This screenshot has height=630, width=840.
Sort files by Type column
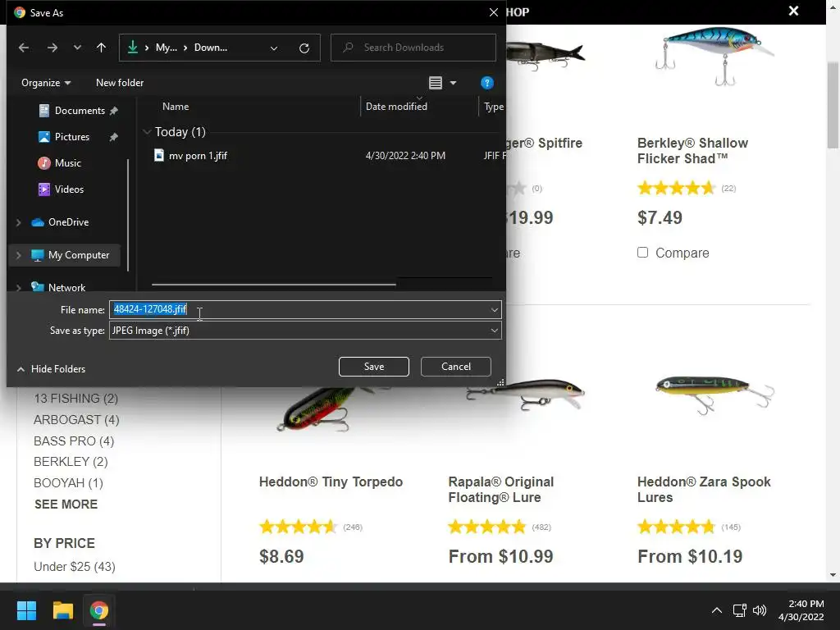pos(493,107)
